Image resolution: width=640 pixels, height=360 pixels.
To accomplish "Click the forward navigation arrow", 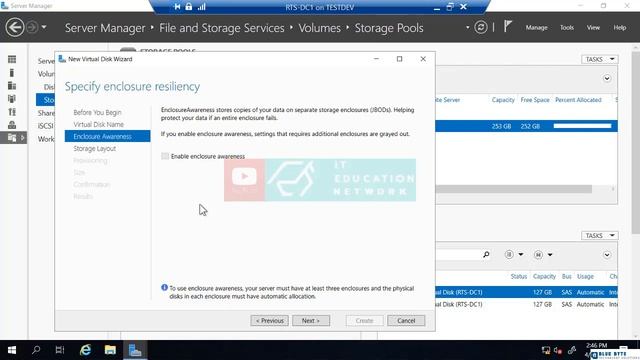I will point(32,28).
